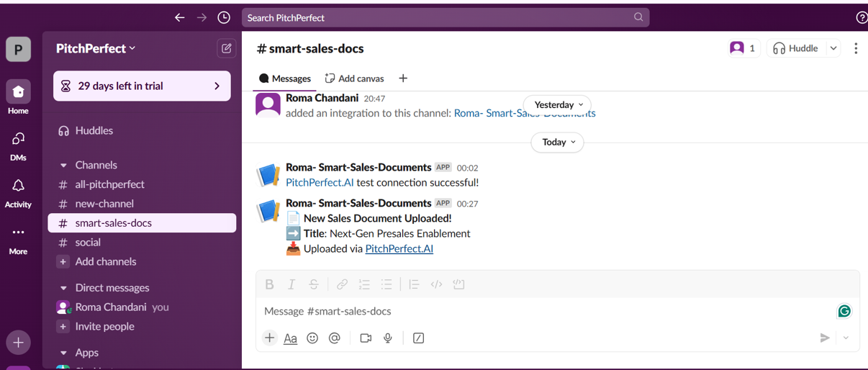Apply strikethrough formatting in composer
Screen dimensions: 868x370
tap(314, 284)
